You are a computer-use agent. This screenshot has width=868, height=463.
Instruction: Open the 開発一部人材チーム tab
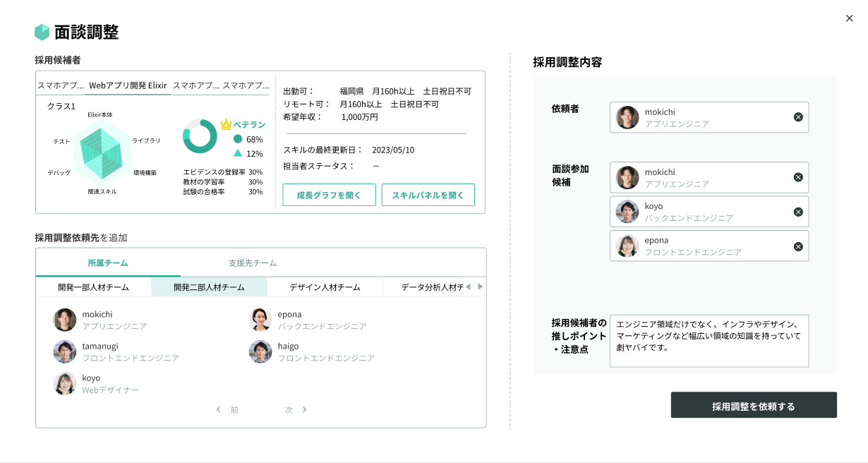click(x=93, y=287)
